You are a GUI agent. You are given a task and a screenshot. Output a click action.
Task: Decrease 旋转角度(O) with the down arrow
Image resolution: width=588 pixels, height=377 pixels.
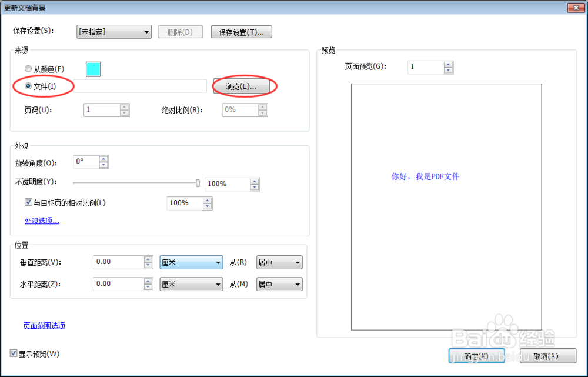click(x=103, y=165)
